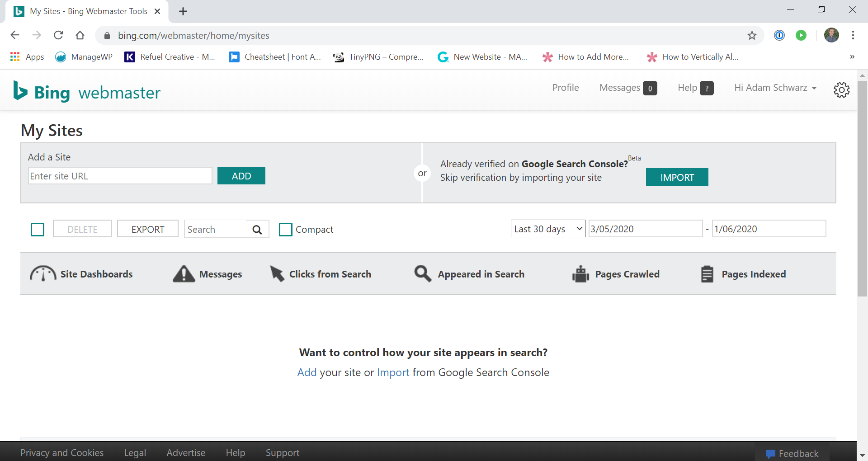This screenshot has width=868, height=461.
Task: Open the How to Vertically Align bookmark
Action: click(x=693, y=57)
